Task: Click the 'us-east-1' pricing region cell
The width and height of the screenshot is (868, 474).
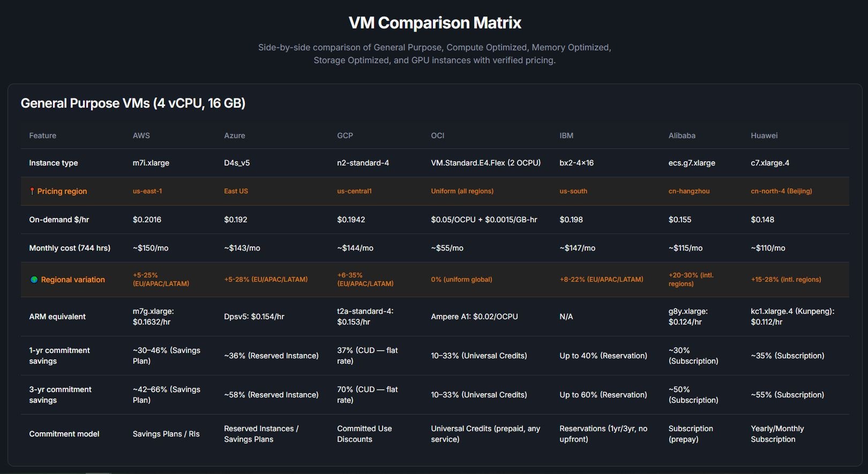Action: coord(147,191)
